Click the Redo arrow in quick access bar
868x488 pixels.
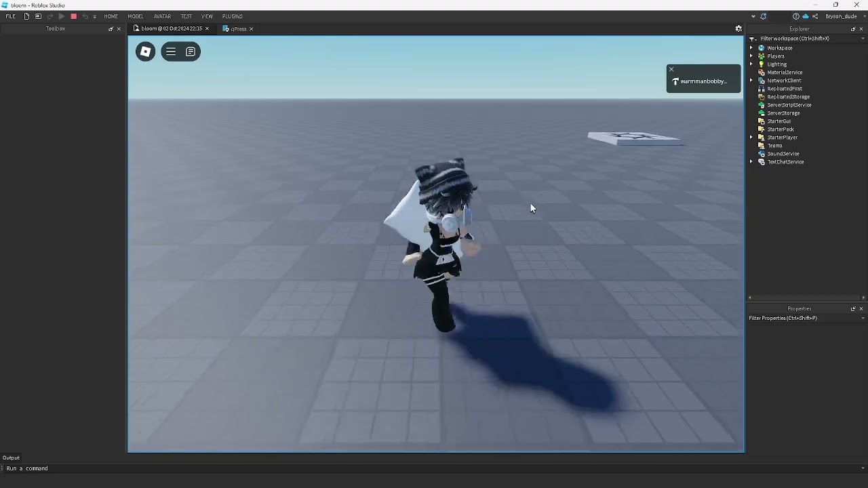click(50, 16)
